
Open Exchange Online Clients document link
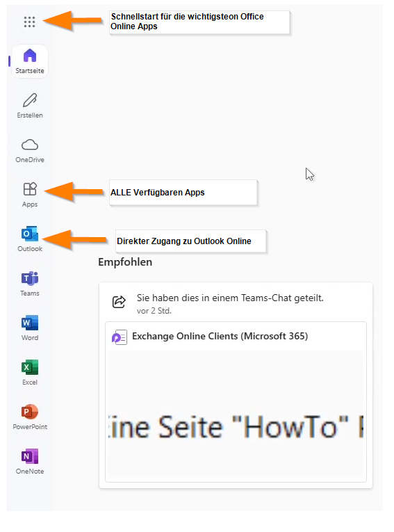coord(220,336)
